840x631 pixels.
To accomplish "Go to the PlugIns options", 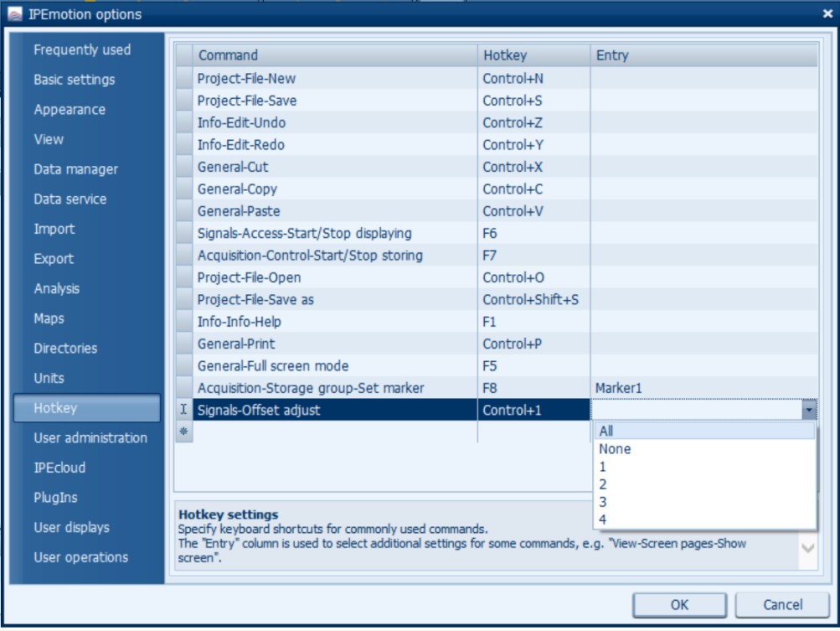I will point(55,498).
